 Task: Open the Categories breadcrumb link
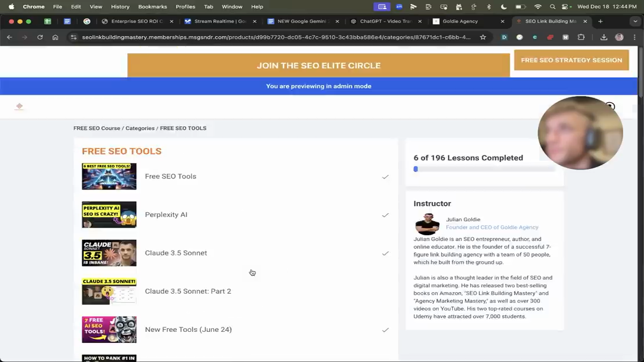pos(140,128)
